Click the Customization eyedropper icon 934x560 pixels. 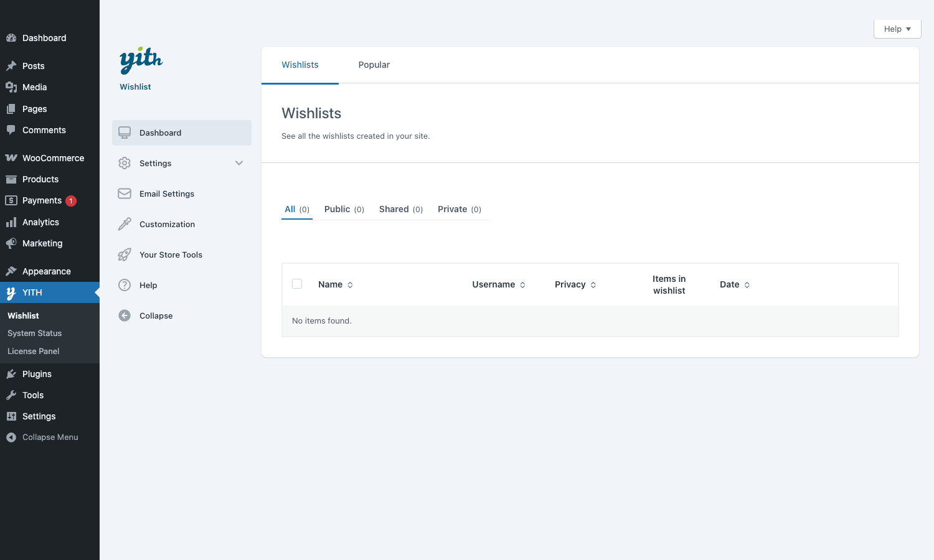(x=125, y=224)
